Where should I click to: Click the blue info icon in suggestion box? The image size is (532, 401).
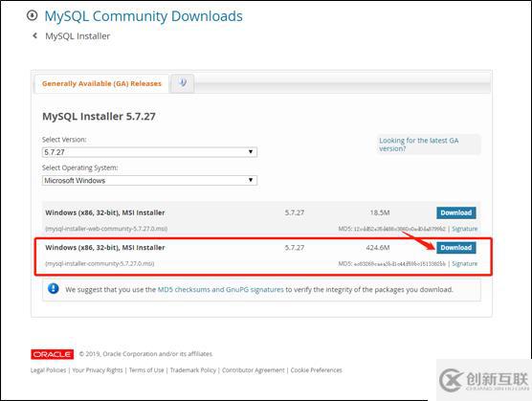pyautogui.click(x=54, y=289)
